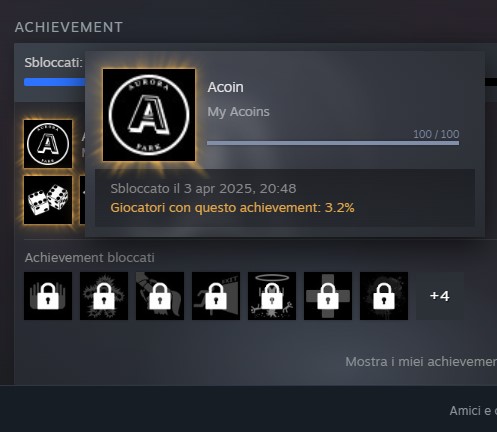Select the dice achievement icon
Viewport: 497px width, 432px height.
click(48, 200)
